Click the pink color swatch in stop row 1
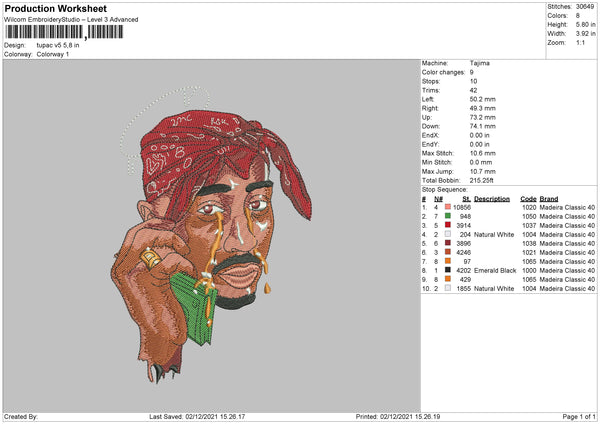The width and height of the screenshot is (600, 424). (x=448, y=207)
